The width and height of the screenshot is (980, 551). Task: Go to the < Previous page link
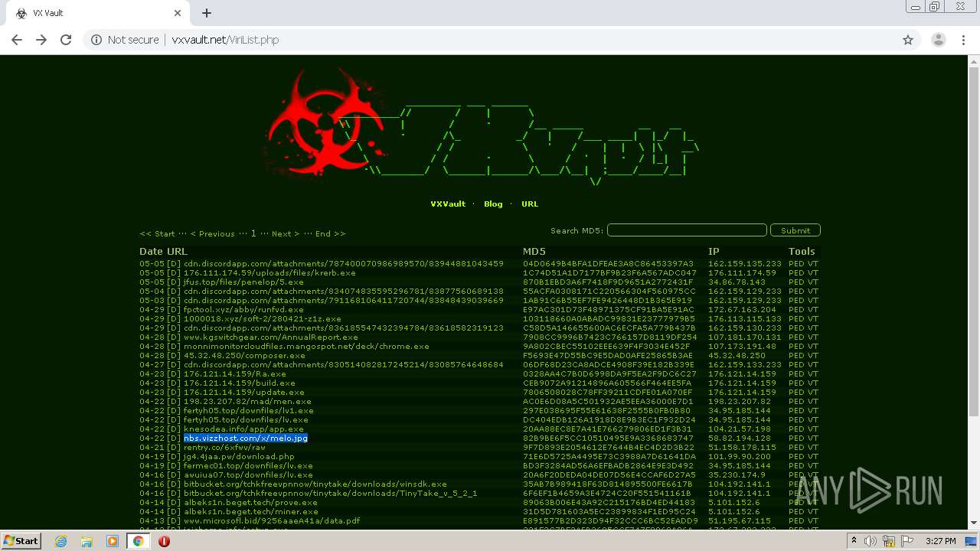pyautogui.click(x=212, y=233)
